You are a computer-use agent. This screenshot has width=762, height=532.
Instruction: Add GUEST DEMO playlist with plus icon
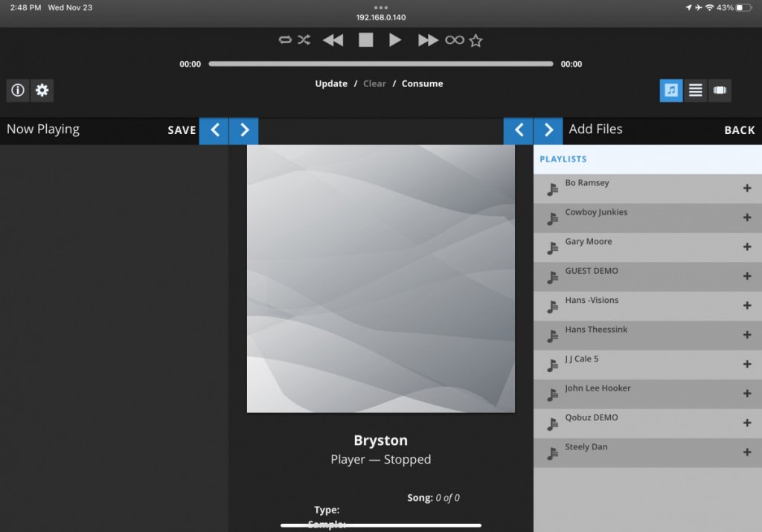click(747, 276)
